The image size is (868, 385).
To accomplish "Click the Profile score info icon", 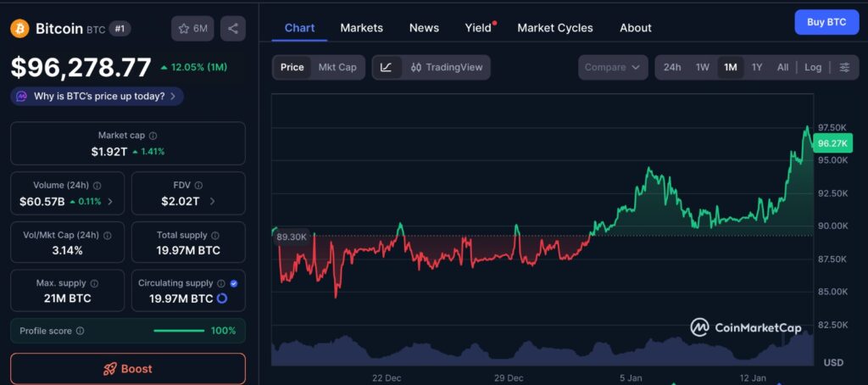I will 81,331.
